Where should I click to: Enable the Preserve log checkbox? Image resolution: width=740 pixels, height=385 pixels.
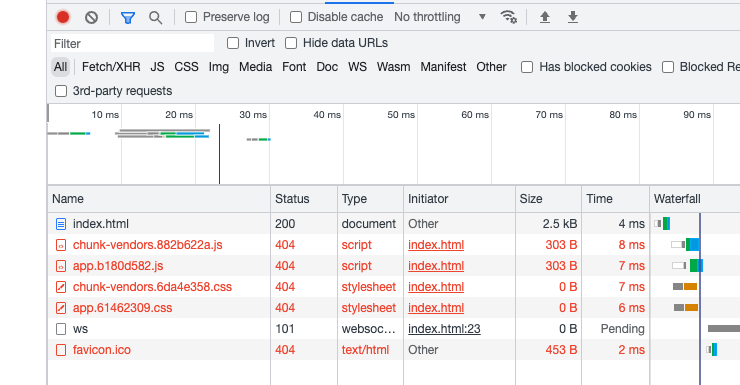click(x=191, y=17)
